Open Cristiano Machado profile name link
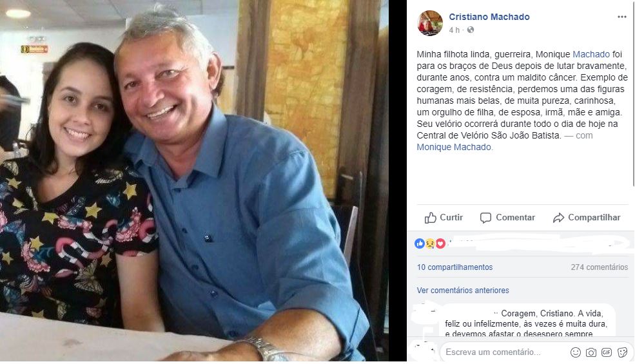 click(489, 17)
